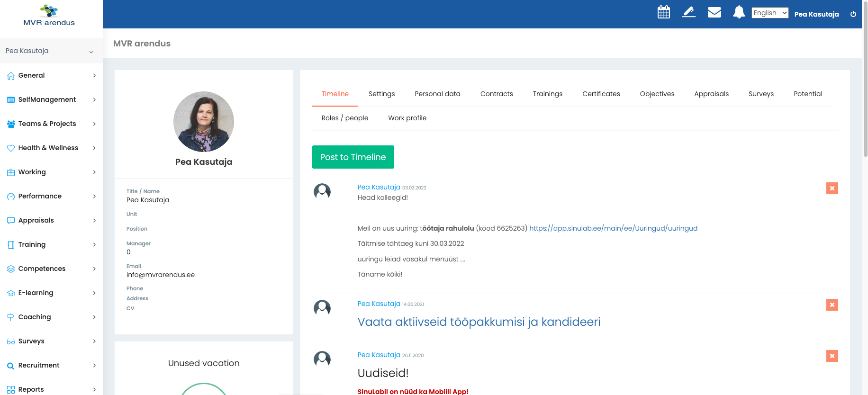Open Vaata aktiivseid tööpakkumisi ja kandideeri link

pos(479,322)
